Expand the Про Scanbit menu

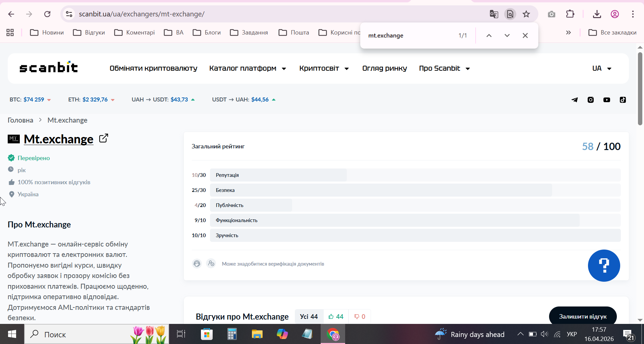[444, 68]
